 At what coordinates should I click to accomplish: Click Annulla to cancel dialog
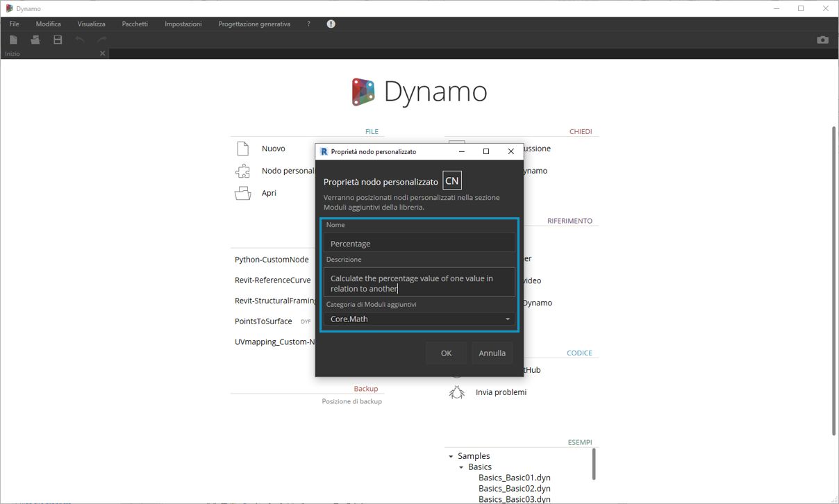(x=492, y=353)
